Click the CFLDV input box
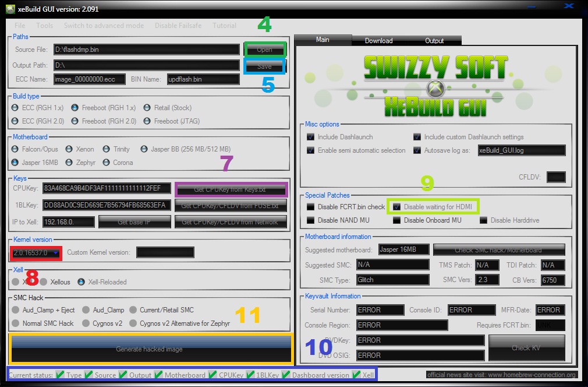588x387 pixels. pos(556,177)
